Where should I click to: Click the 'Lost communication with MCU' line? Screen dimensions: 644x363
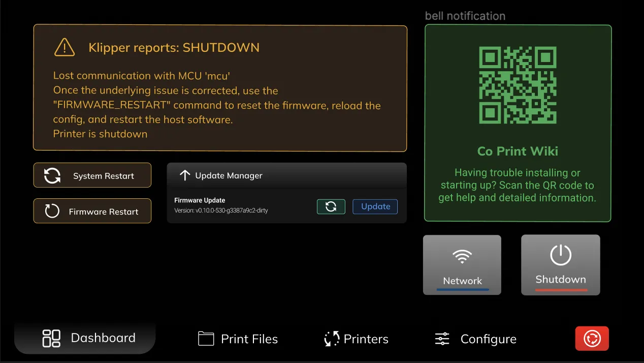[142, 76]
